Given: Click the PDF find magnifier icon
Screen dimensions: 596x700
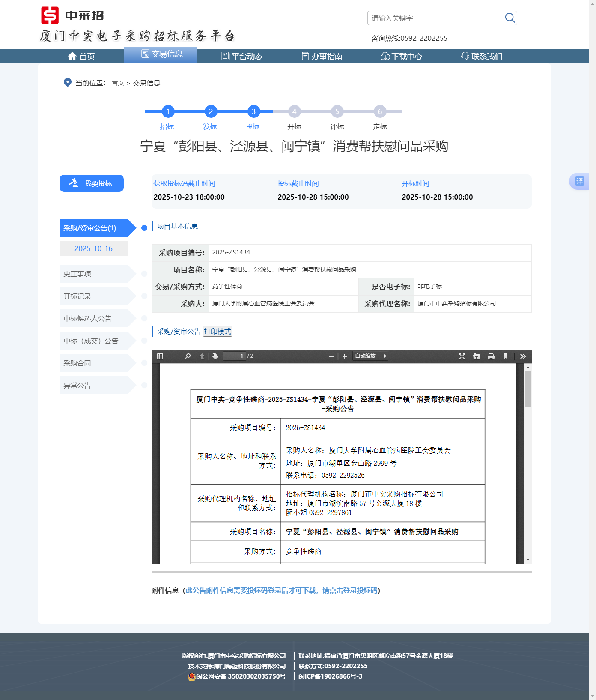Looking at the screenshot, I should click(188, 356).
